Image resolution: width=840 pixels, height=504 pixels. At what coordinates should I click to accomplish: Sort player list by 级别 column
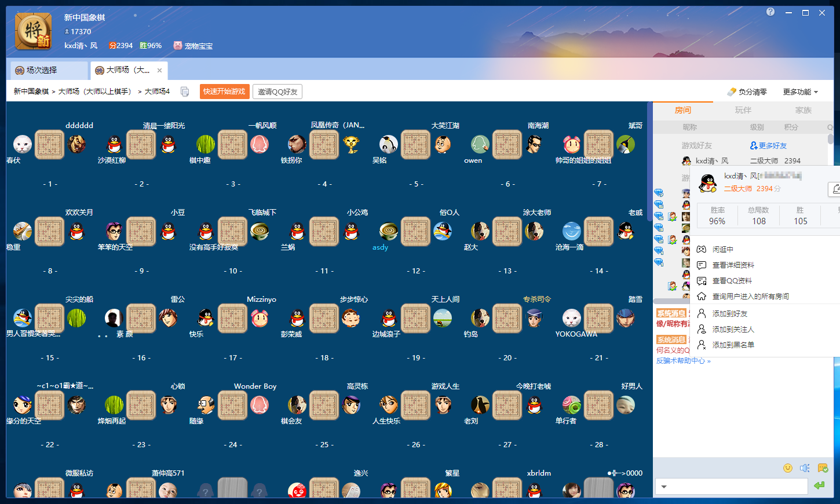[757, 127]
